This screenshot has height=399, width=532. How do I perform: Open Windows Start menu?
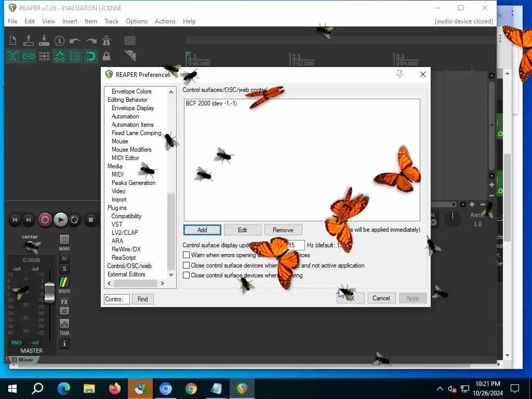12,389
